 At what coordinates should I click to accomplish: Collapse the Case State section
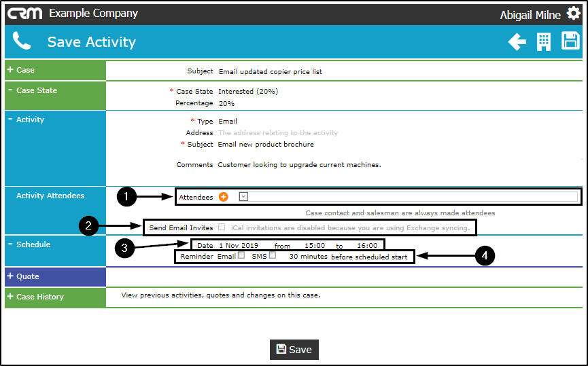click(x=55, y=96)
